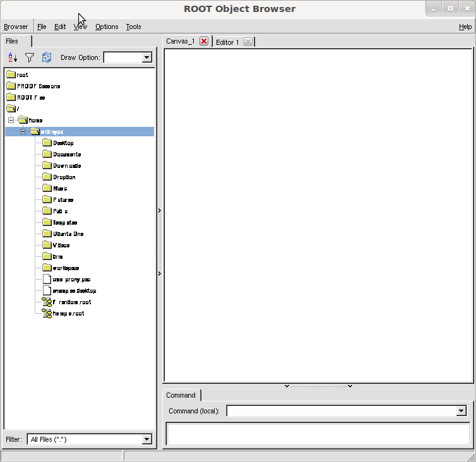The height and width of the screenshot is (462, 476).
Task: Select the slash root directory folder
Action: pyautogui.click(x=11, y=109)
